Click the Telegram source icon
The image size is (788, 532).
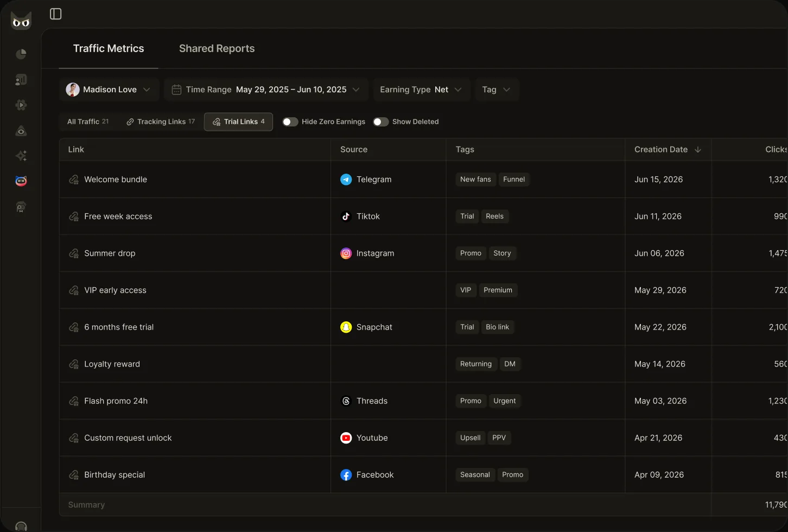click(x=346, y=179)
